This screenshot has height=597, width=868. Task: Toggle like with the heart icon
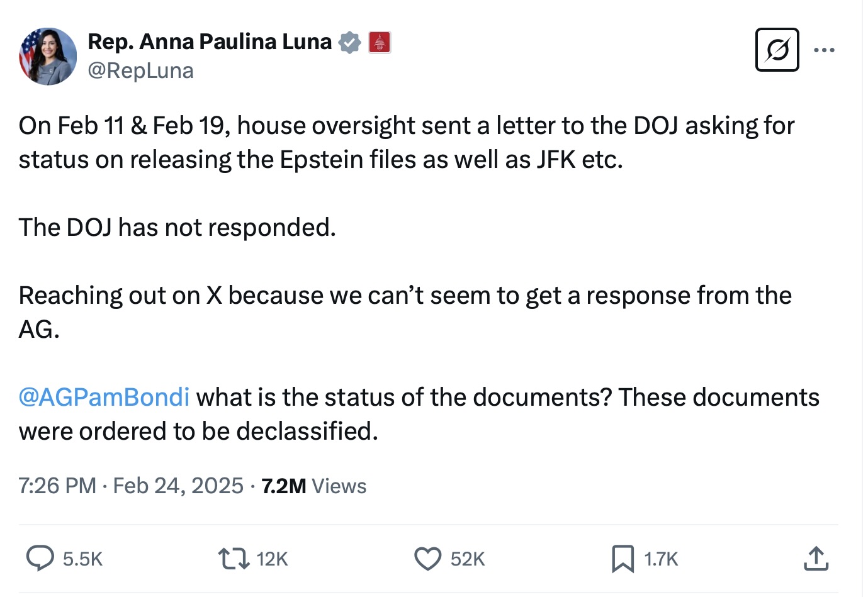pos(427,558)
